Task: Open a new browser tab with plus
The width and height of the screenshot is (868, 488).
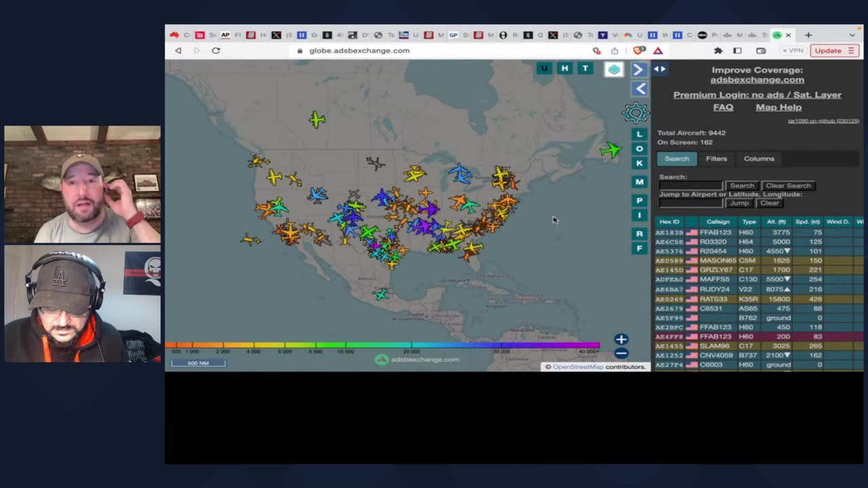Action: coord(808,35)
